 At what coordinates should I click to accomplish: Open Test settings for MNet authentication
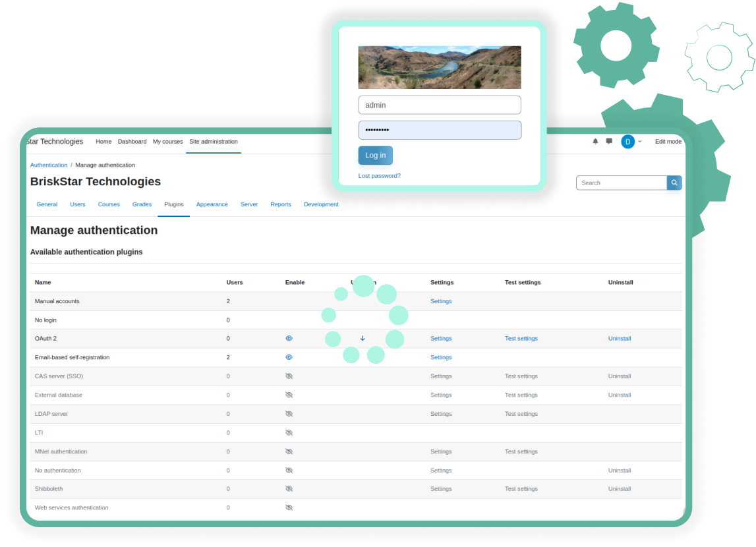pos(521,451)
